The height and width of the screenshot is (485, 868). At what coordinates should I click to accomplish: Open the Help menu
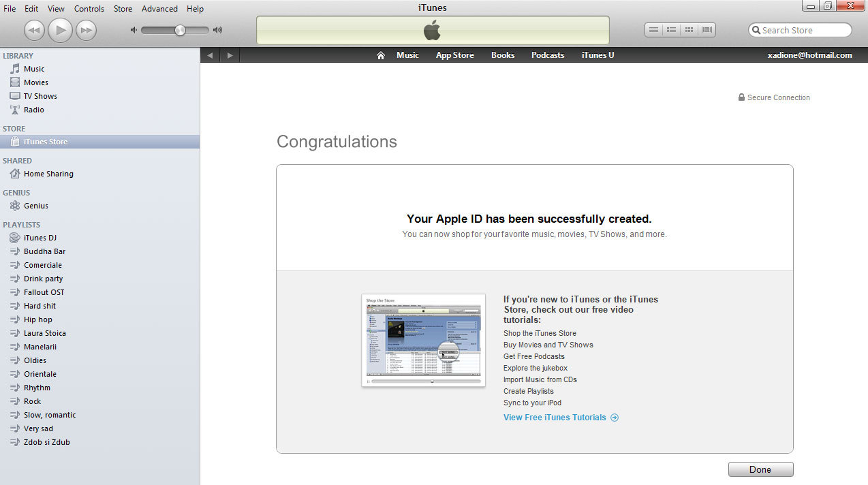pyautogui.click(x=195, y=9)
